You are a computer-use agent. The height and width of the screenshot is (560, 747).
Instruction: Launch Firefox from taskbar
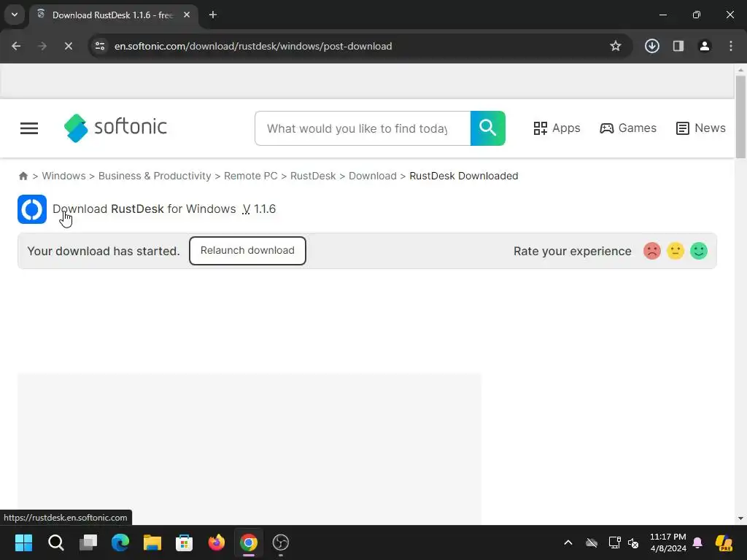(x=216, y=542)
